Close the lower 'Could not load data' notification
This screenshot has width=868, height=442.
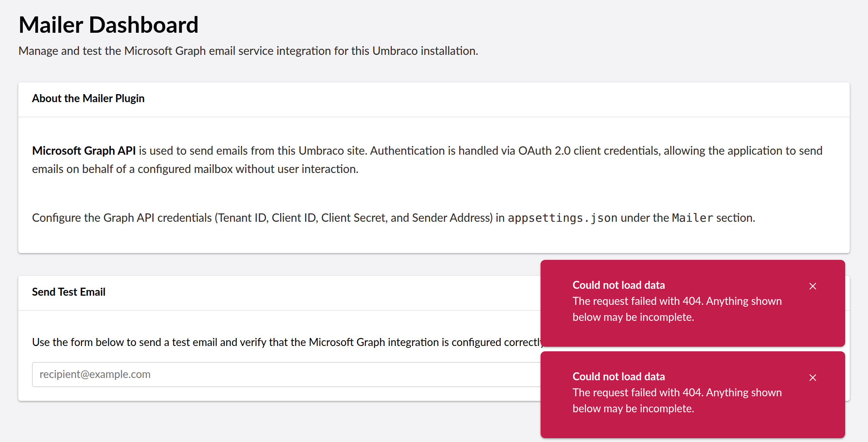click(x=813, y=378)
